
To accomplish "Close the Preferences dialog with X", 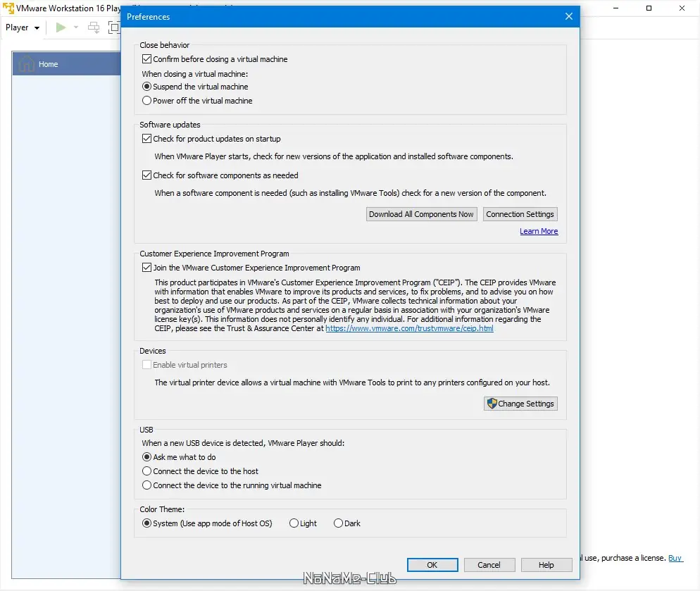I will [x=569, y=16].
